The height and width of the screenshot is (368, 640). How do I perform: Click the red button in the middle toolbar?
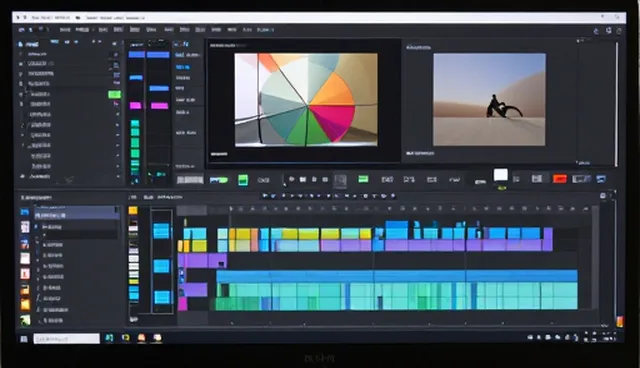[x=560, y=179]
